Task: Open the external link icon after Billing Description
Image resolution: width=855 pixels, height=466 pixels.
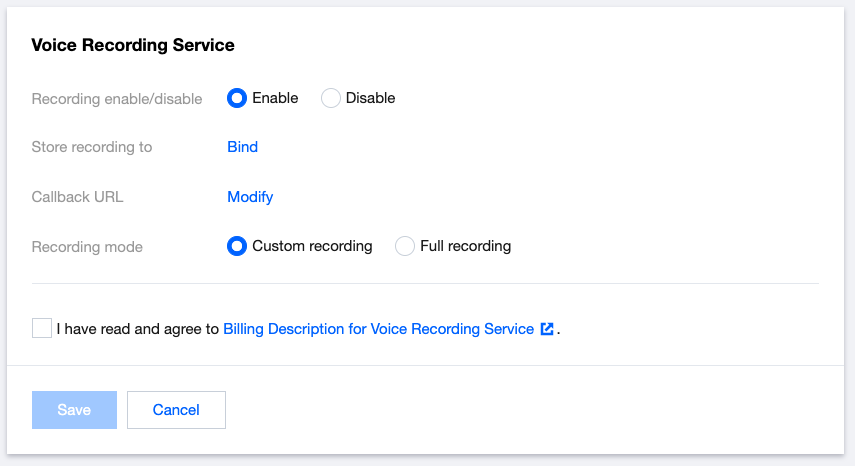Action: click(x=547, y=328)
